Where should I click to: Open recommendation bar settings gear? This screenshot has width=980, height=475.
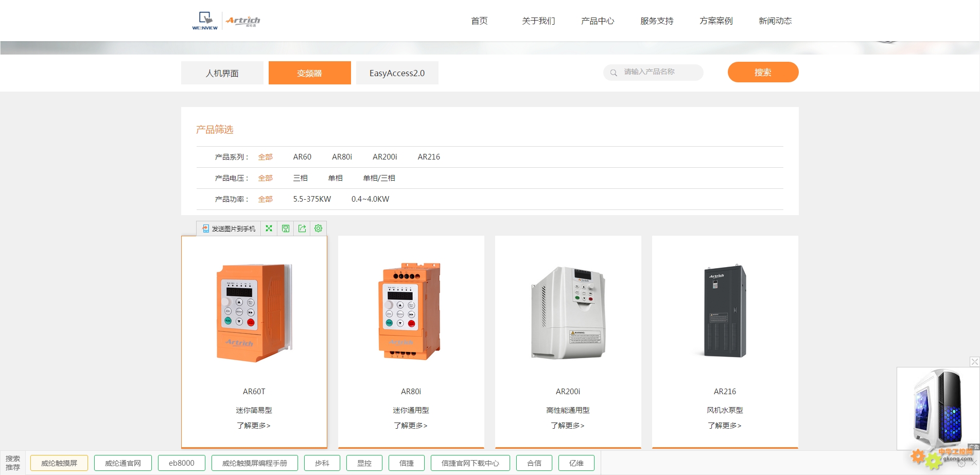(961, 463)
